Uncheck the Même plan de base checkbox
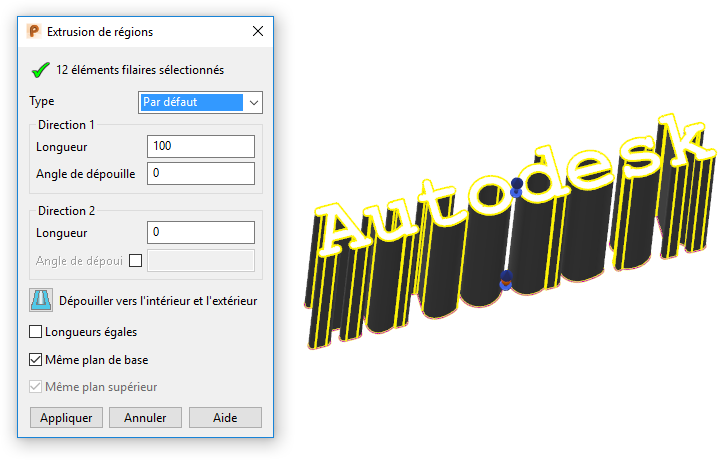Screen dimensions: 727x460 (36, 359)
